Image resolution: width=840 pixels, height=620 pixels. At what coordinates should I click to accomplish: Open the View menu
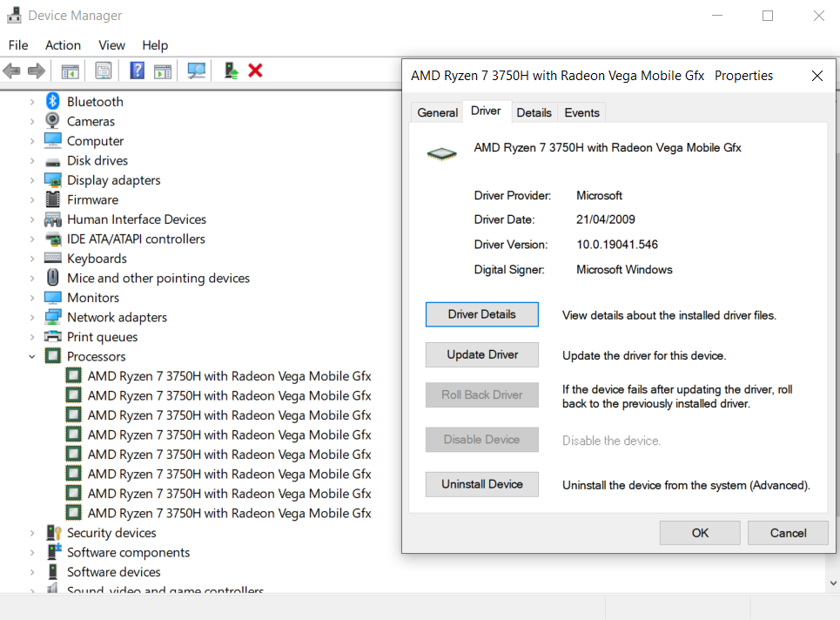pyautogui.click(x=111, y=45)
